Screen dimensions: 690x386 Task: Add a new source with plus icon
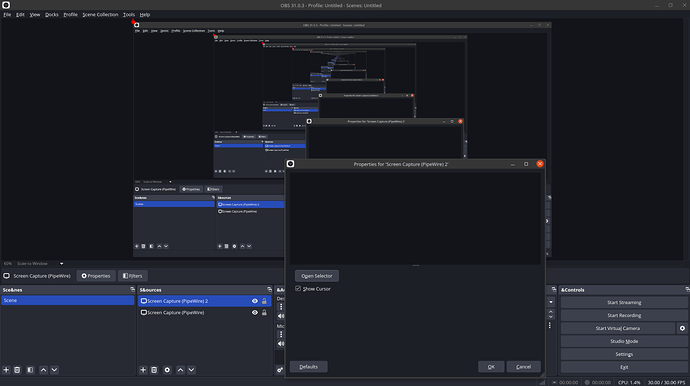tap(143, 370)
